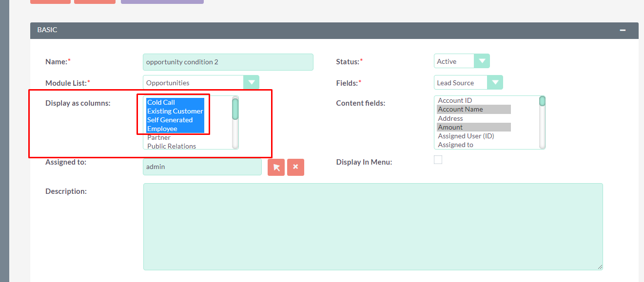Click the first red button at the top
Image resolution: width=644 pixels, height=282 pixels.
[50, 1]
